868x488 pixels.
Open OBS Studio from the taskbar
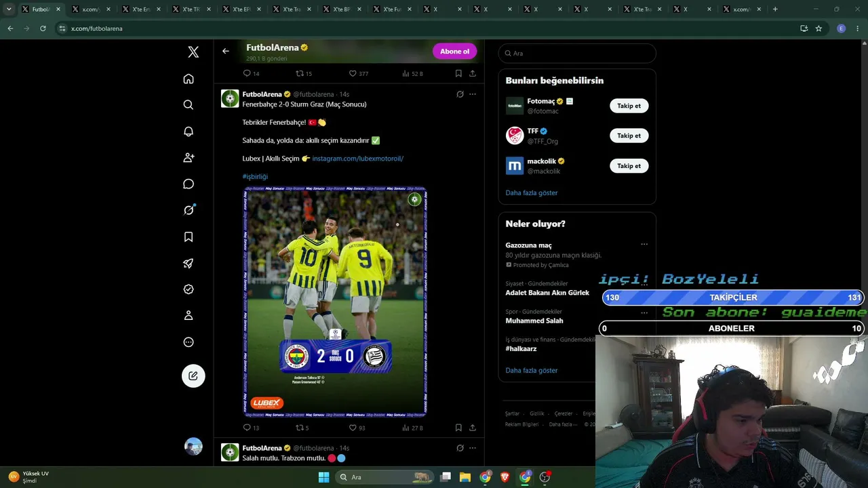pos(545,477)
